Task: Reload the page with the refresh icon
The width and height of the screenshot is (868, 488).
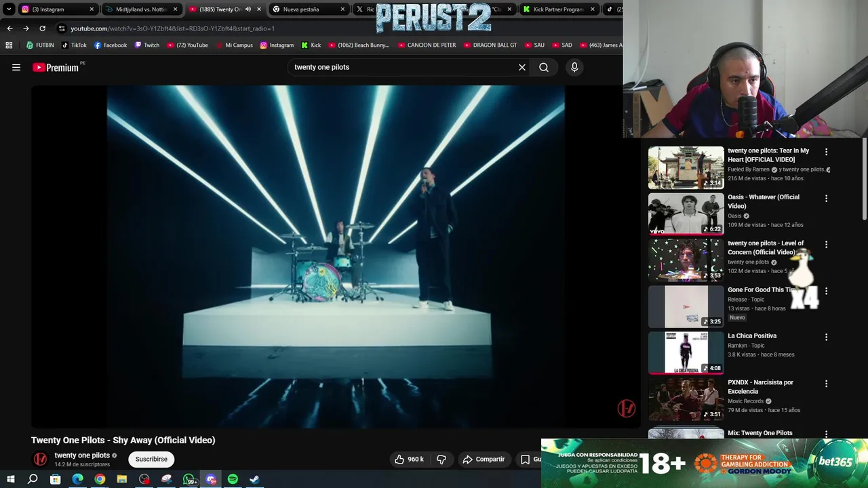Action: pos(42,28)
